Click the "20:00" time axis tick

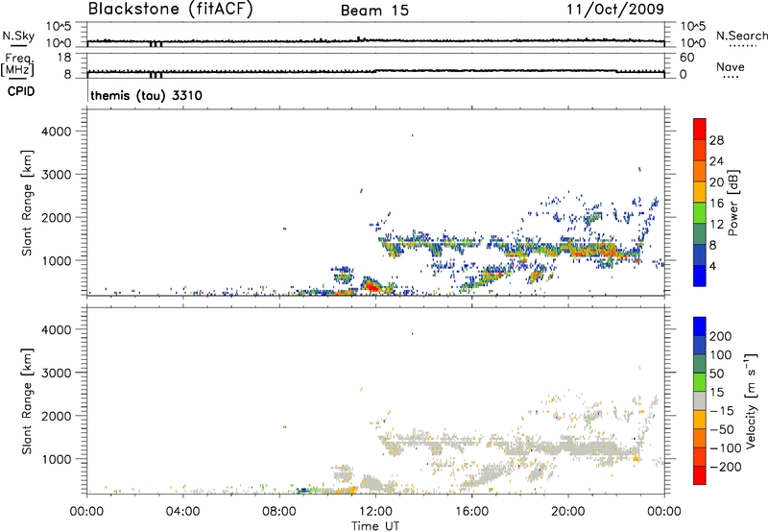pyautogui.click(x=568, y=512)
